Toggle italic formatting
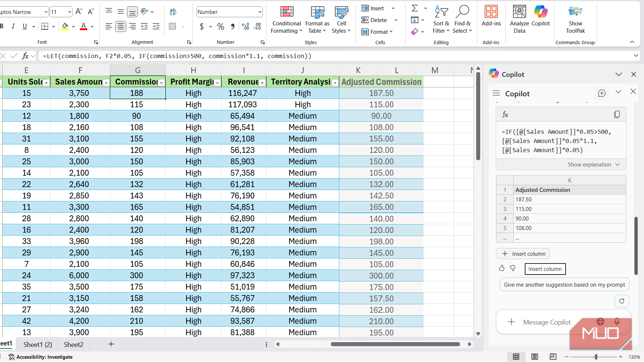This screenshot has height=362, width=644. tap(13, 26)
